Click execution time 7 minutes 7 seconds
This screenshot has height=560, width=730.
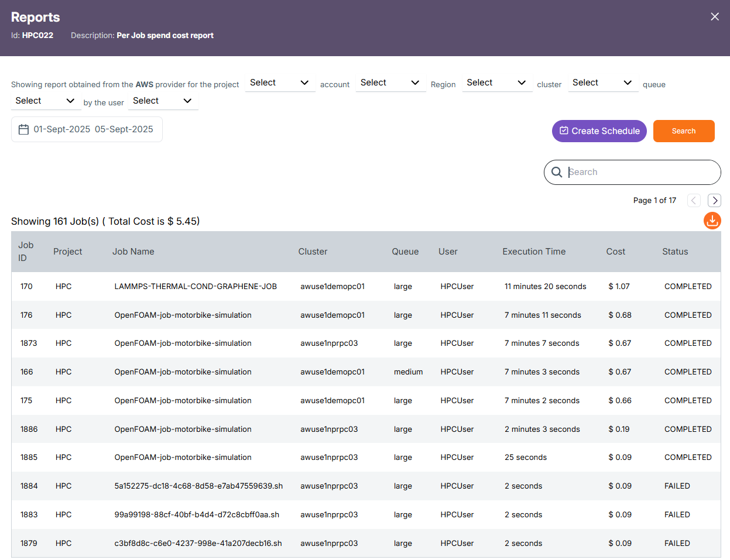coord(542,343)
